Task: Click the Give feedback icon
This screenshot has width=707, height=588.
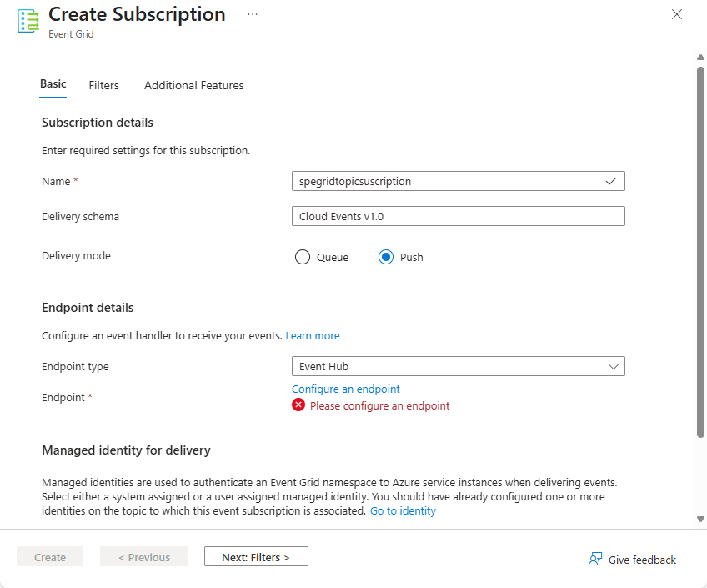Action: pyautogui.click(x=595, y=559)
